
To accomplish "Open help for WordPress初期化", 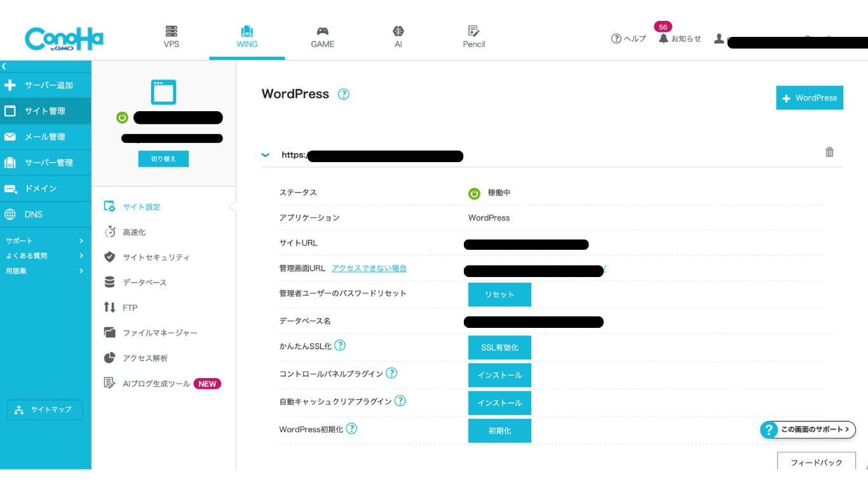I will click(351, 429).
